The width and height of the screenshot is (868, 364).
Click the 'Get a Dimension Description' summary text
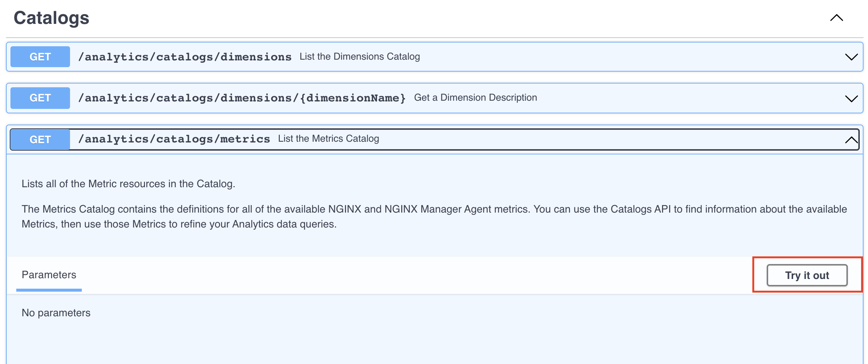[x=475, y=98]
